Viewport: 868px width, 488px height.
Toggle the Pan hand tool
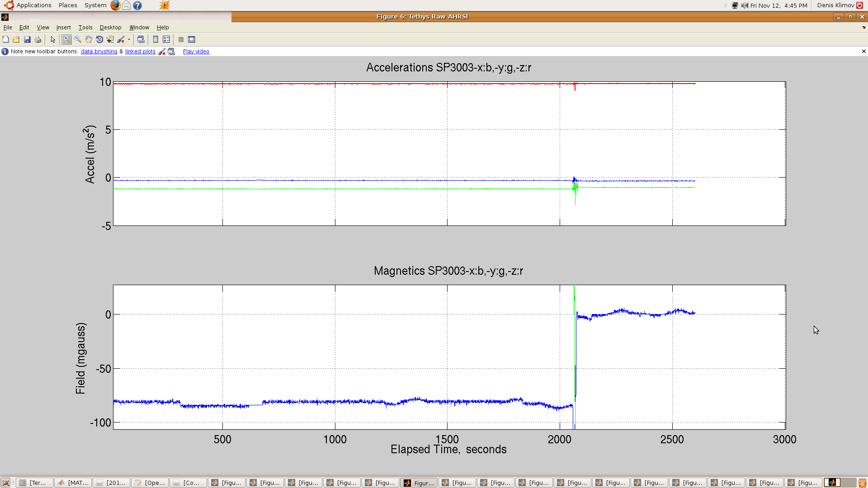(x=89, y=40)
